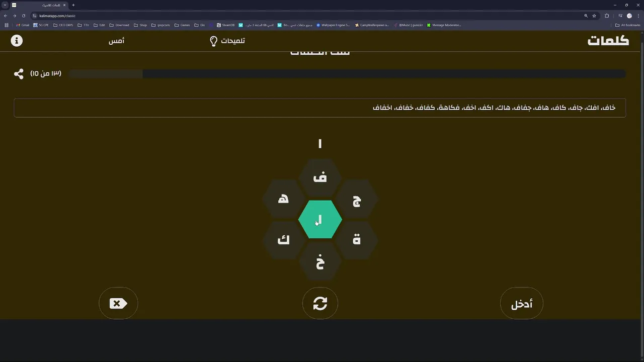Click the delete backspace button

(x=118, y=303)
